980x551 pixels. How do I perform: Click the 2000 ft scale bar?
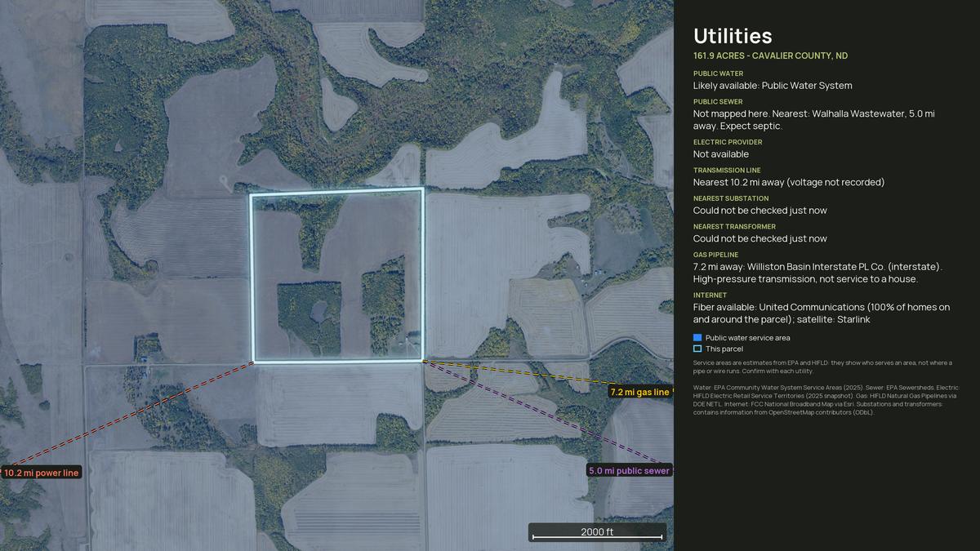coord(597,532)
